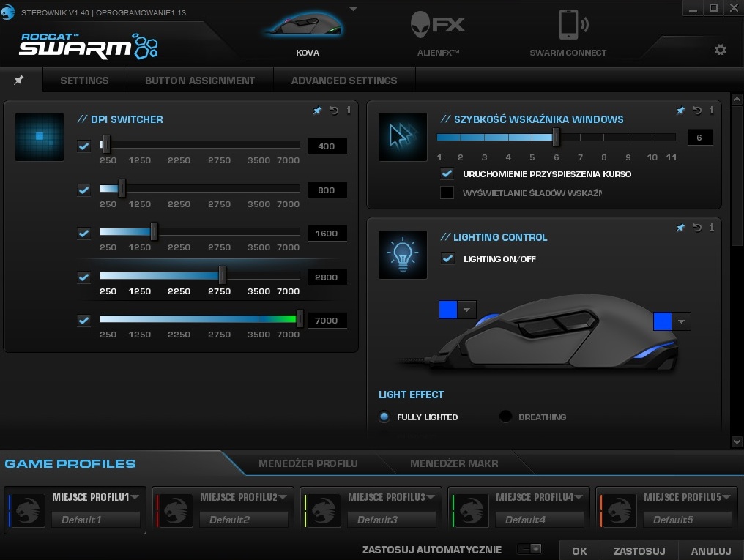Expand the Miejsce Profilu5 dropdown
Screen dimensions: 744x560
(x=727, y=497)
